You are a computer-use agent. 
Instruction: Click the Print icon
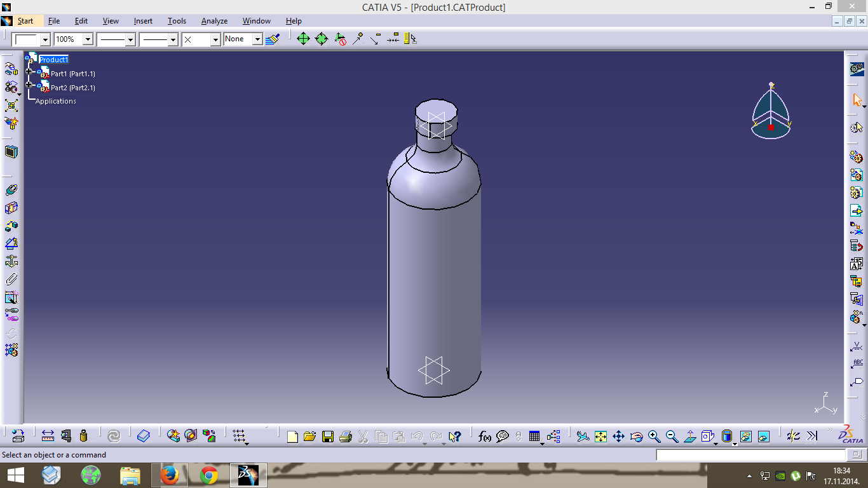[346, 437]
